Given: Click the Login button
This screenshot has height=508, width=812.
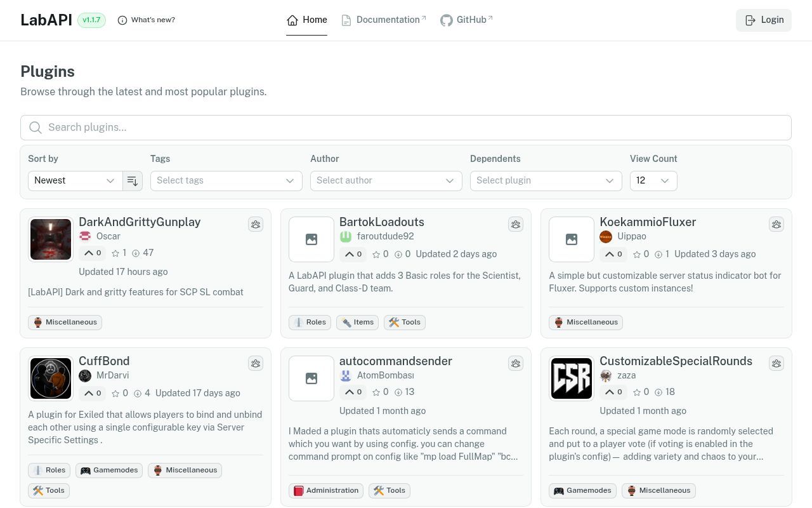Looking at the screenshot, I should point(764,20).
